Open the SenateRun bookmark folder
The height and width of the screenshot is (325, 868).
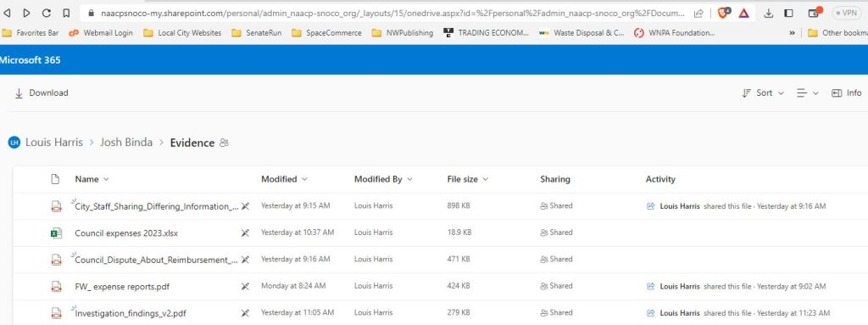(256, 33)
